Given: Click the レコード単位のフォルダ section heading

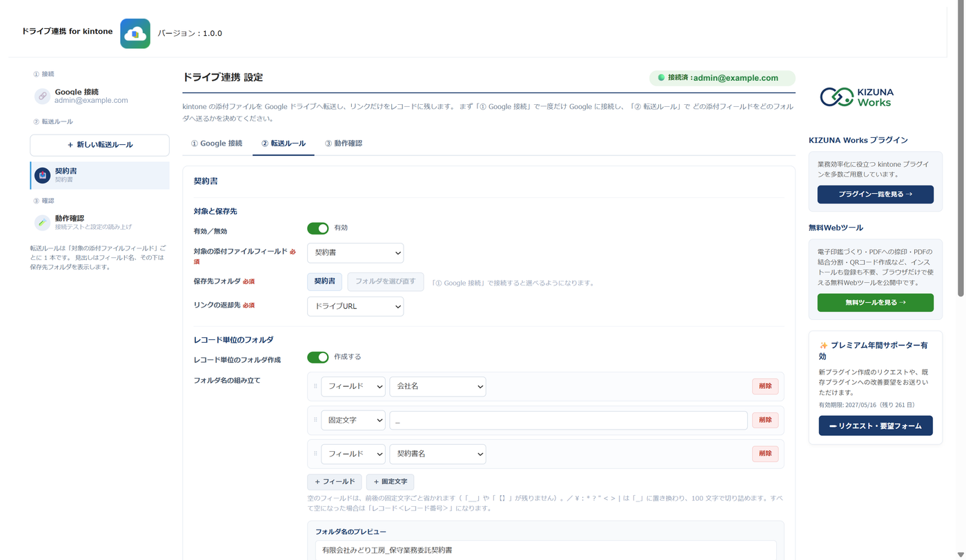Looking at the screenshot, I should coord(234,340).
